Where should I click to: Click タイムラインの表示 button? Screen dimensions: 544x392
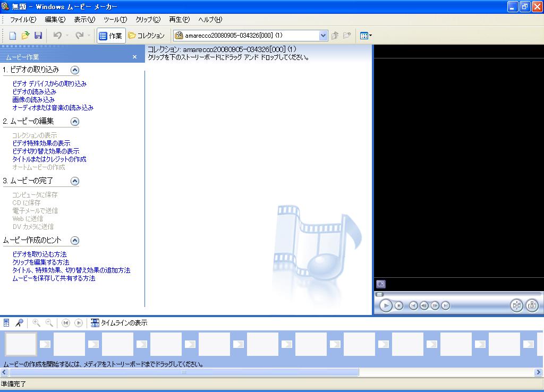(x=119, y=323)
